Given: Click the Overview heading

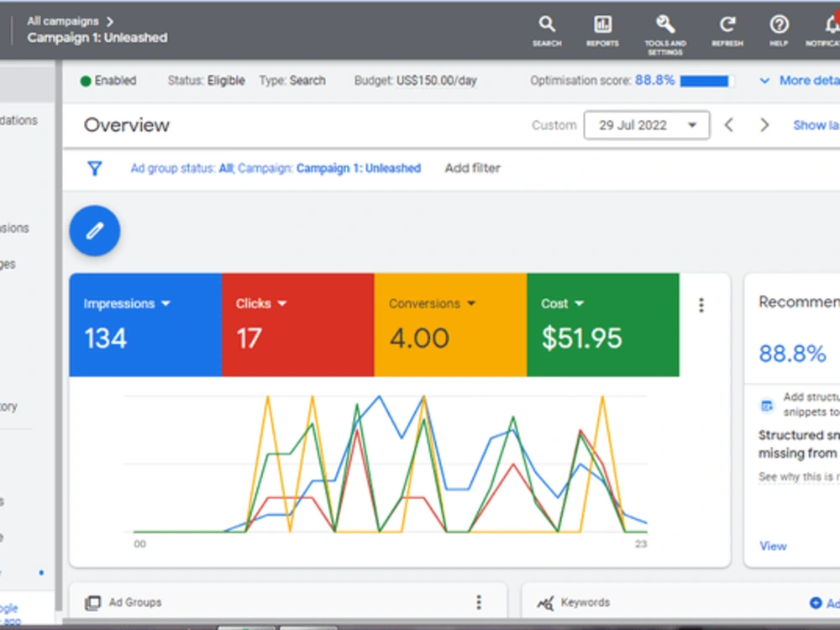Looking at the screenshot, I should point(127,125).
